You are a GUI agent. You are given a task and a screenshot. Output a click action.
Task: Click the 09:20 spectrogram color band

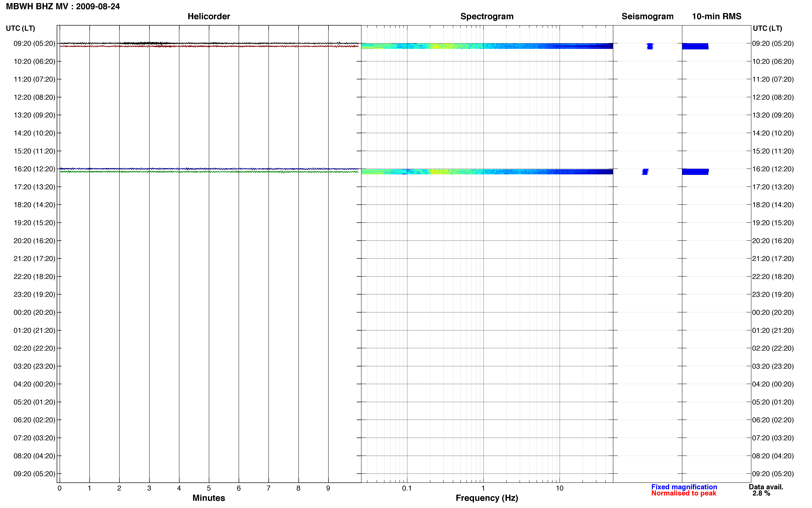click(x=487, y=46)
